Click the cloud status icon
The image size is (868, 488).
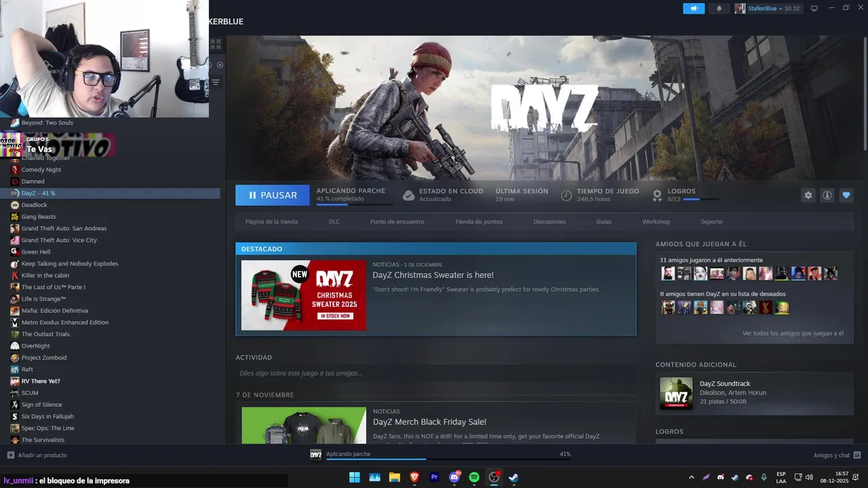coord(408,195)
